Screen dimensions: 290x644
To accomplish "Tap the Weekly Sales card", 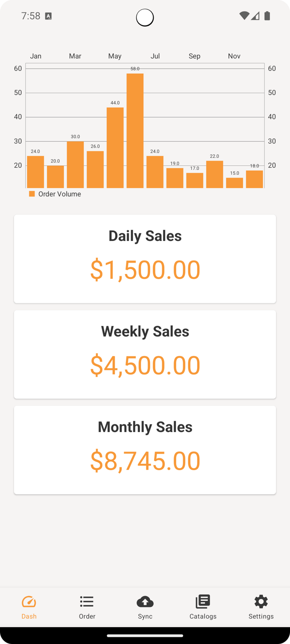I will (x=145, y=354).
